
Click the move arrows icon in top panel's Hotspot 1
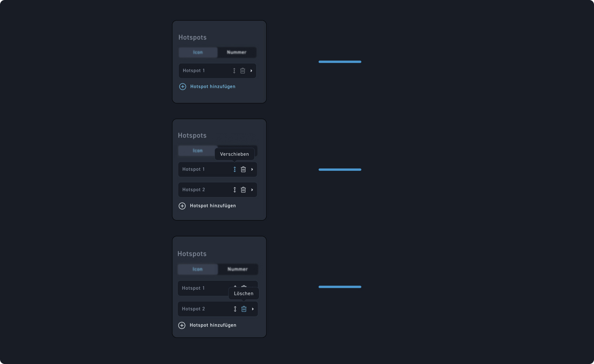click(234, 71)
